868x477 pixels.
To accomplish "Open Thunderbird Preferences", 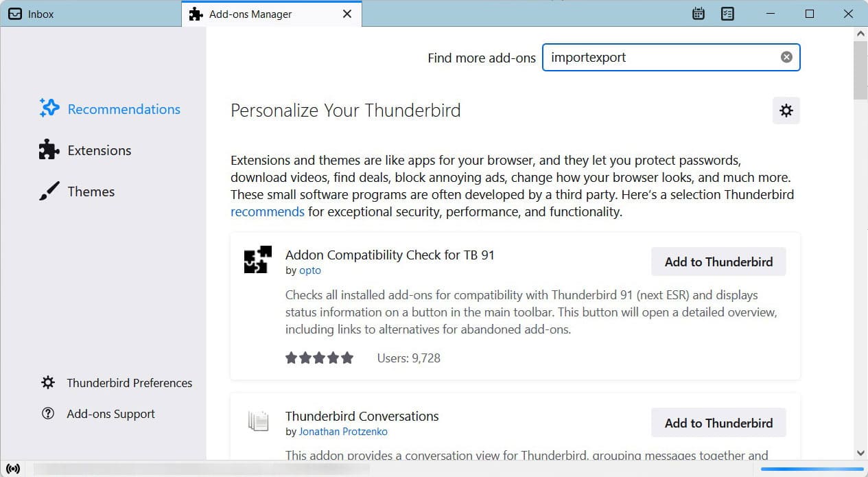I will click(x=129, y=383).
